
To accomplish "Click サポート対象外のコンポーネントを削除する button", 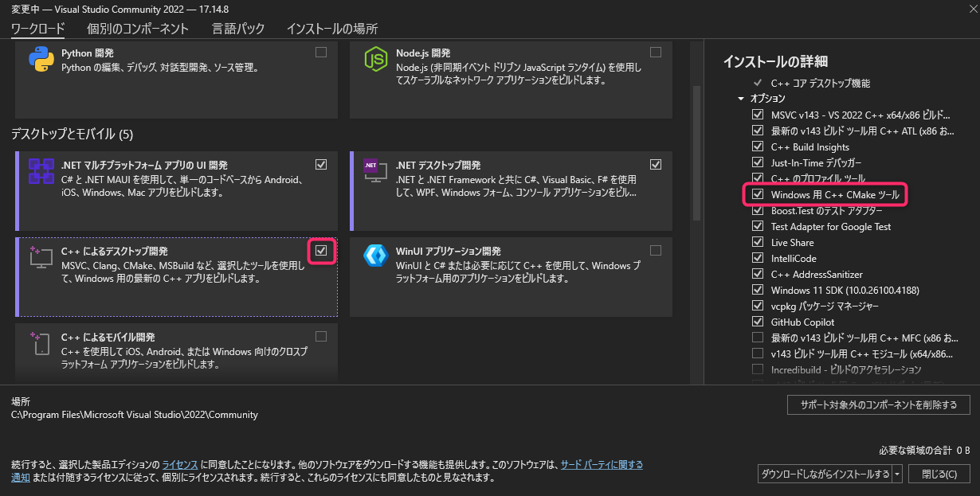I will pyautogui.click(x=878, y=404).
